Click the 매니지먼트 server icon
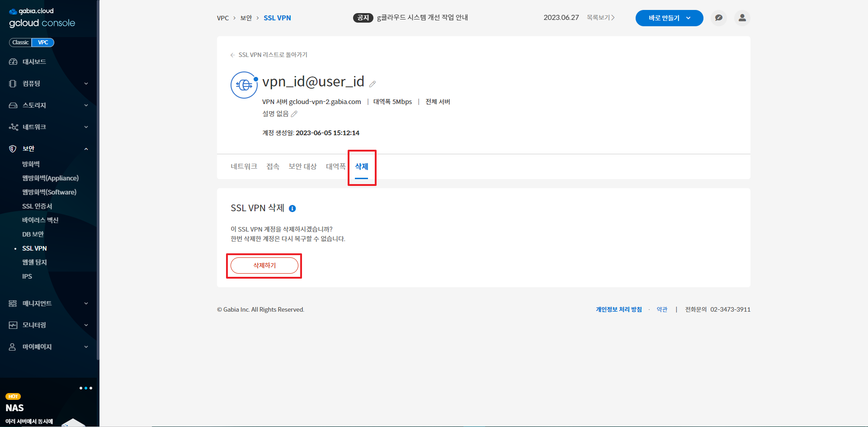Viewport: 868px width, 427px height. (x=13, y=304)
